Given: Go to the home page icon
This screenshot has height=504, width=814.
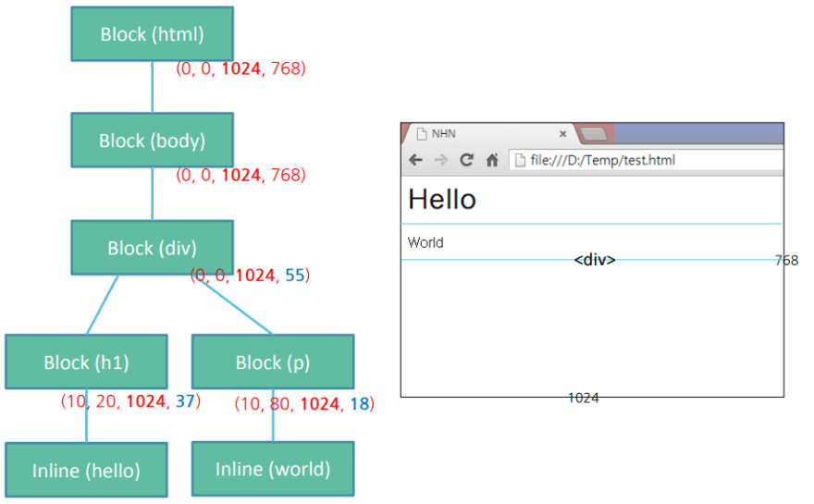Looking at the screenshot, I should coord(492,160).
